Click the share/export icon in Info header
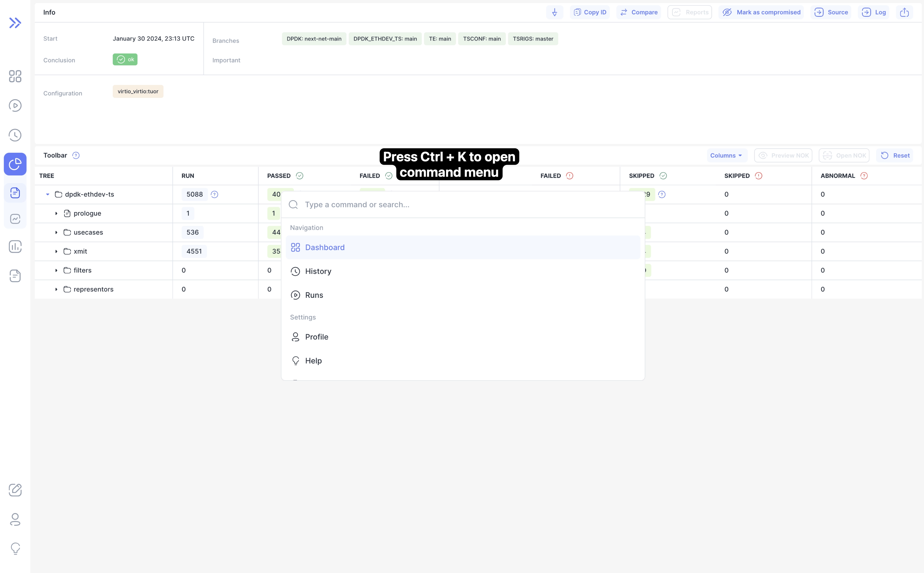Screen dimensions: 924x573 tap(904, 12)
